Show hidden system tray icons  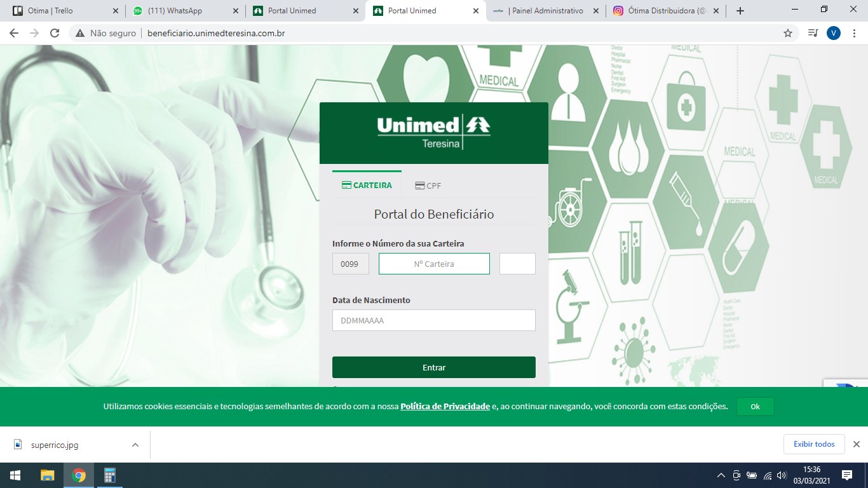click(721, 475)
